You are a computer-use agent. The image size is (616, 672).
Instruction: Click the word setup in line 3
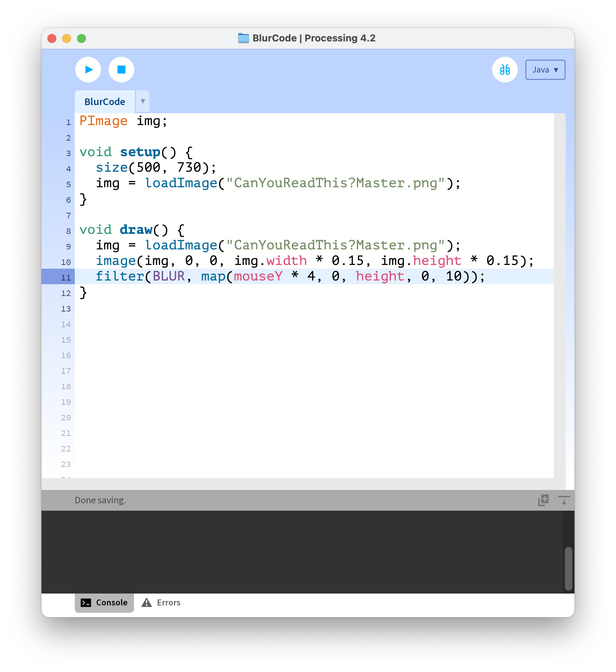[x=140, y=152]
